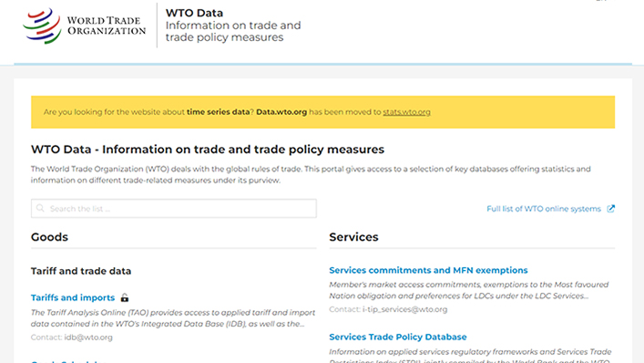The height and width of the screenshot is (363, 644).
Task: Click the World Trade Organization logo
Action: coord(84,26)
